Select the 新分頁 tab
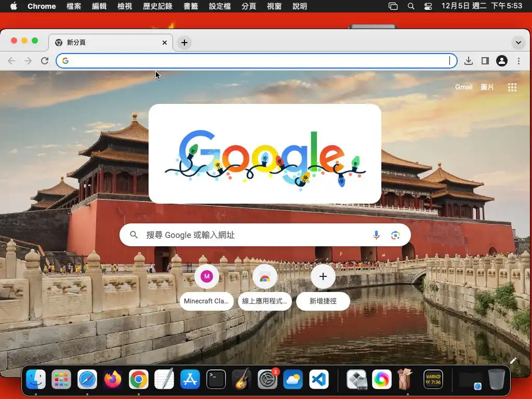532x399 pixels. tap(111, 43)
